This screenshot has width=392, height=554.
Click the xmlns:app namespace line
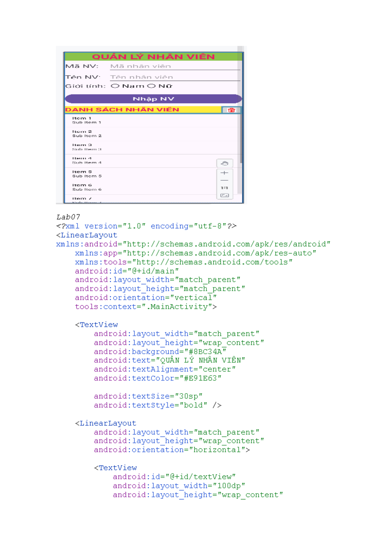[x=195, y=253]
